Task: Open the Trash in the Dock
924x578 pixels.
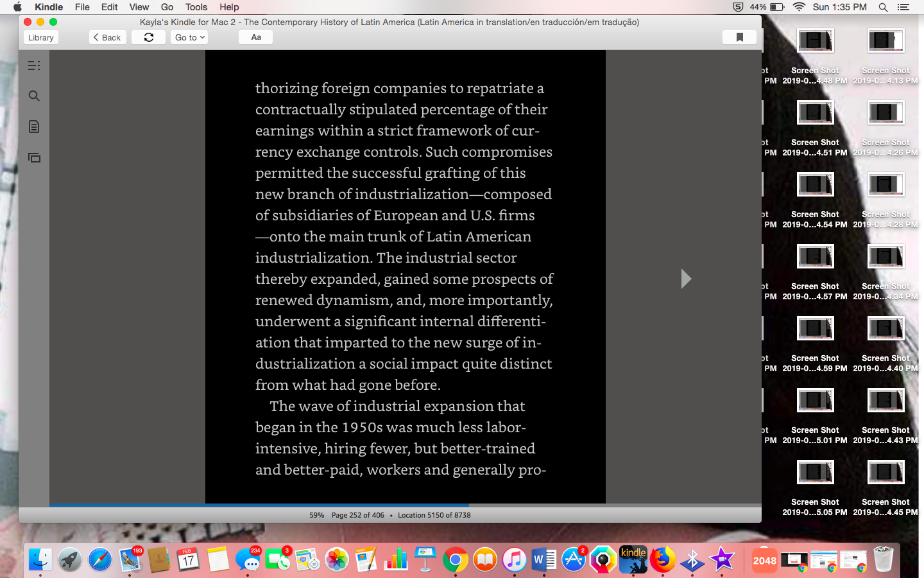Action: [883, 559]
